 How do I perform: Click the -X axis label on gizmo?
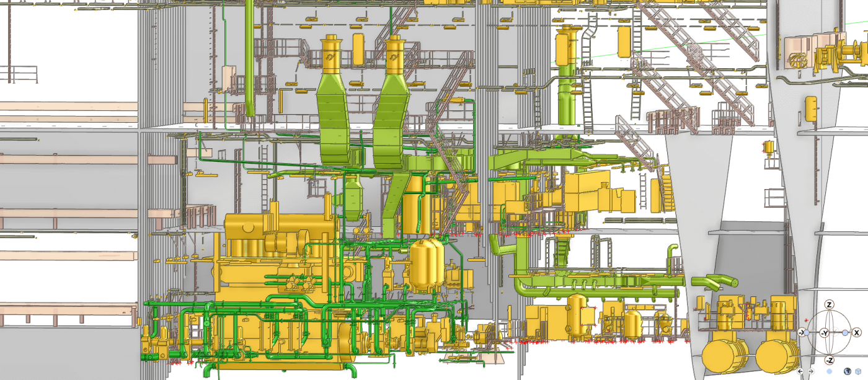coord(802,333)
